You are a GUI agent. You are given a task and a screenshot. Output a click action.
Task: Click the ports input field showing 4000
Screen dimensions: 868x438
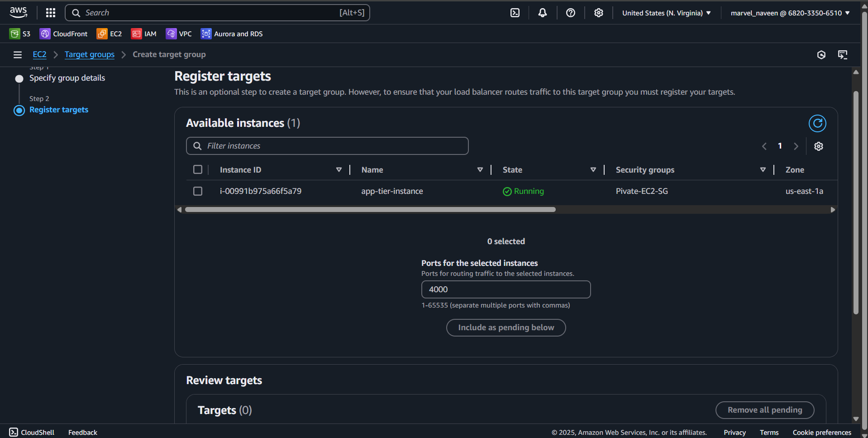(x=506, y=289)
